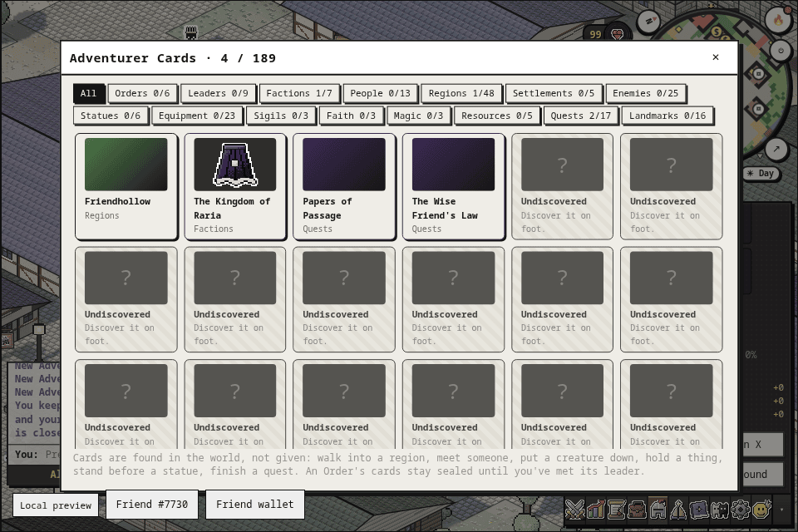Show the Quests 2/17 cards

click(581, 116)
